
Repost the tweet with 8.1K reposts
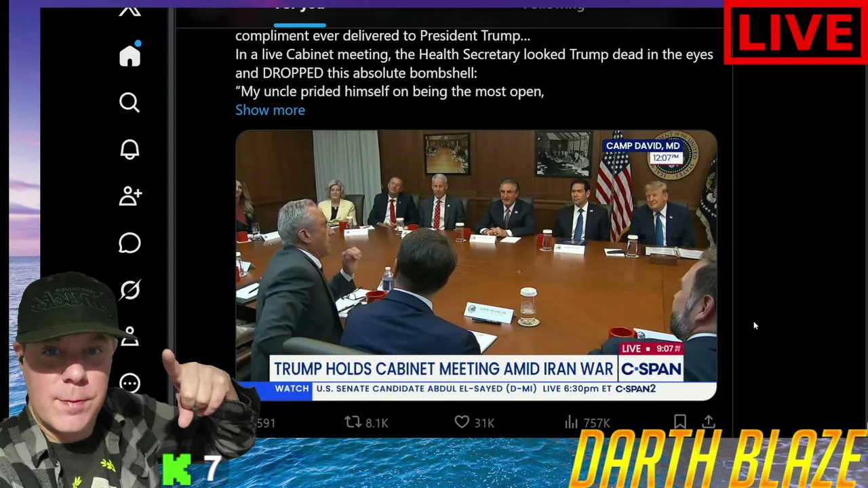tap(366, 422)
